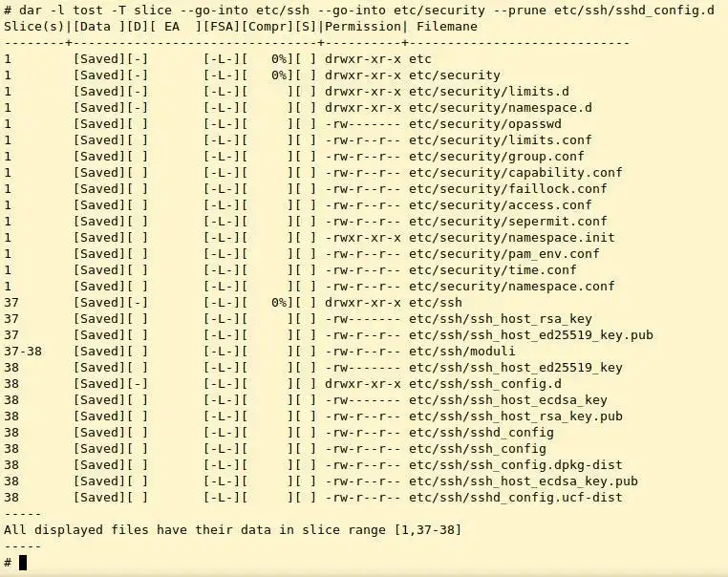Select the etc/ssh/moduli file line
The image size is (728, 577).
click(260, 352)
